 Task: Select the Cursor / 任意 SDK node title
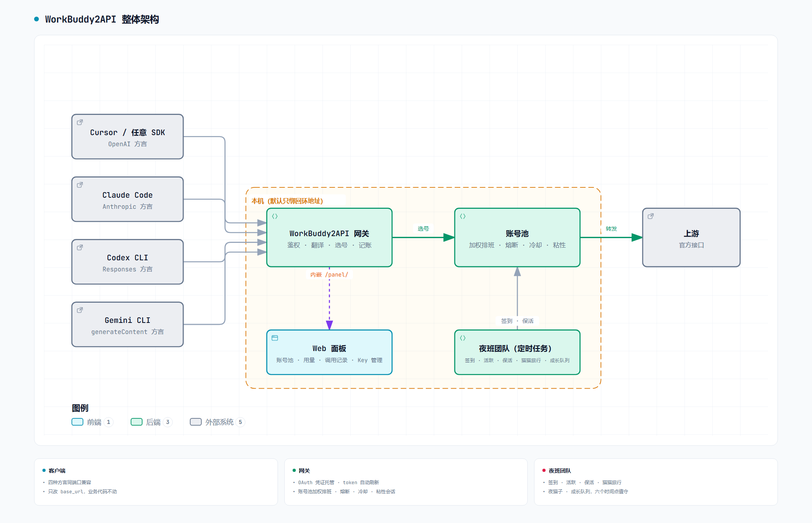click(127, 132)
